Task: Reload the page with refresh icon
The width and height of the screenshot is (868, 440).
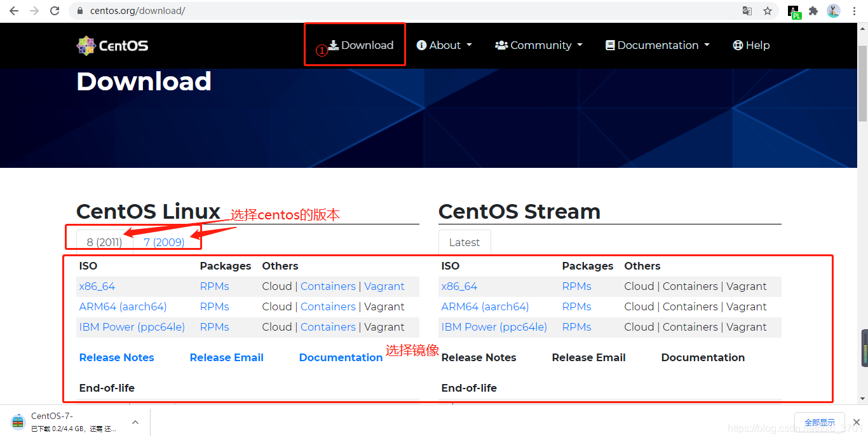Action: pyautogui.click(x=55, y=11)
